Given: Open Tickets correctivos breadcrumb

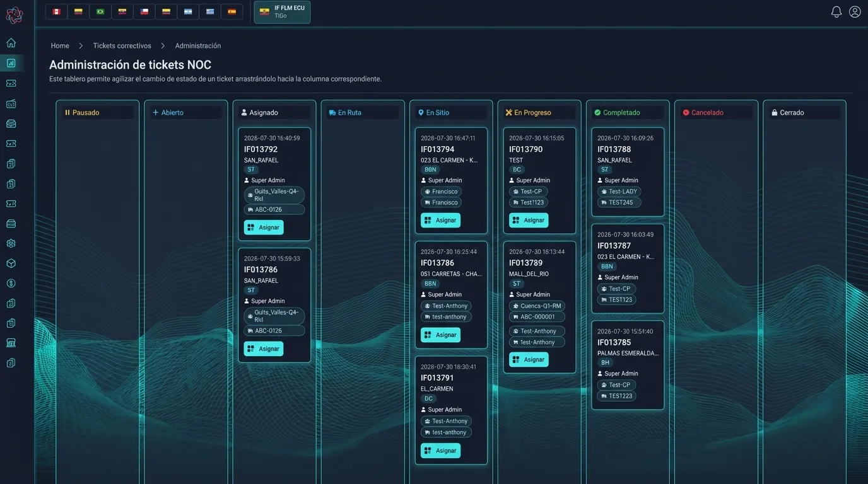Looking at the screenshot, I should [x=122, y=46].
